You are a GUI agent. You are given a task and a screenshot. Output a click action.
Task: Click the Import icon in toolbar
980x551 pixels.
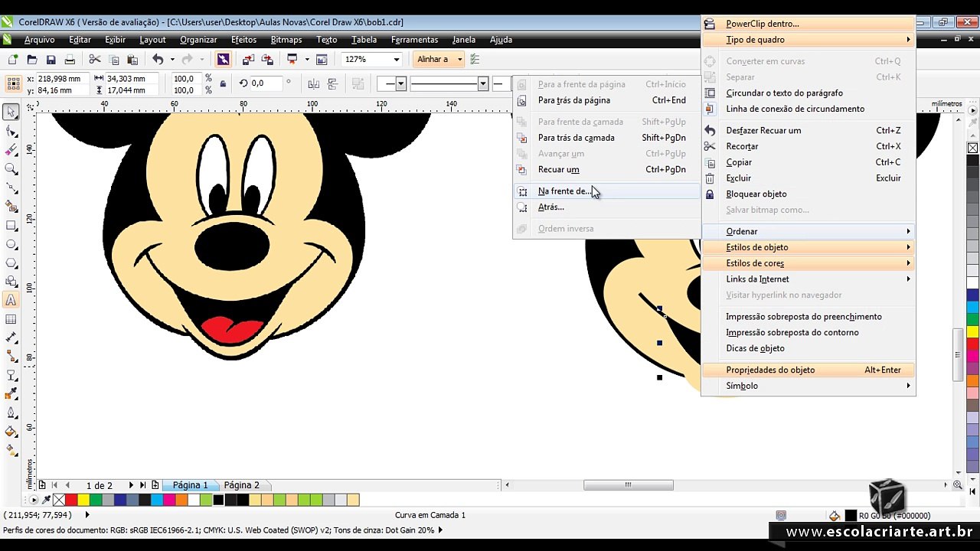tap(248, 59)
